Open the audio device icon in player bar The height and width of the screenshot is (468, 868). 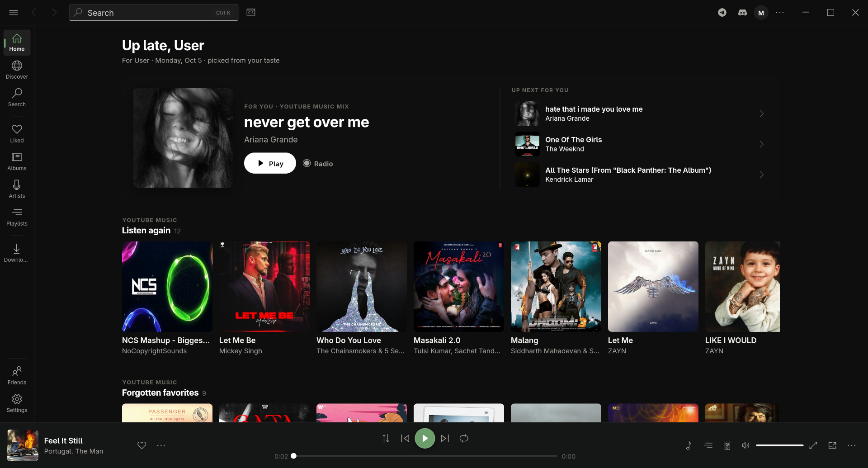727,445
